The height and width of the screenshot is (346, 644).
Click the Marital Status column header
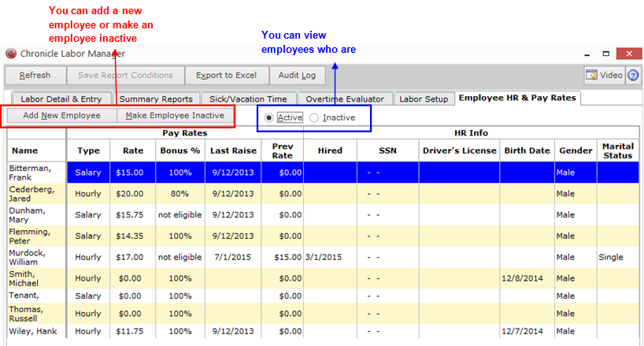coord(618,151)
